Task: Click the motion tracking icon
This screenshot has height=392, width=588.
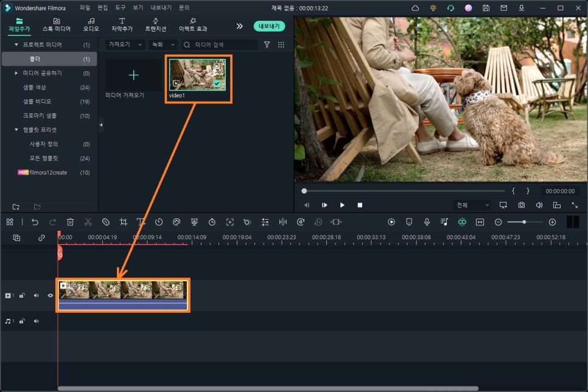Action: (x=230, y=222)
